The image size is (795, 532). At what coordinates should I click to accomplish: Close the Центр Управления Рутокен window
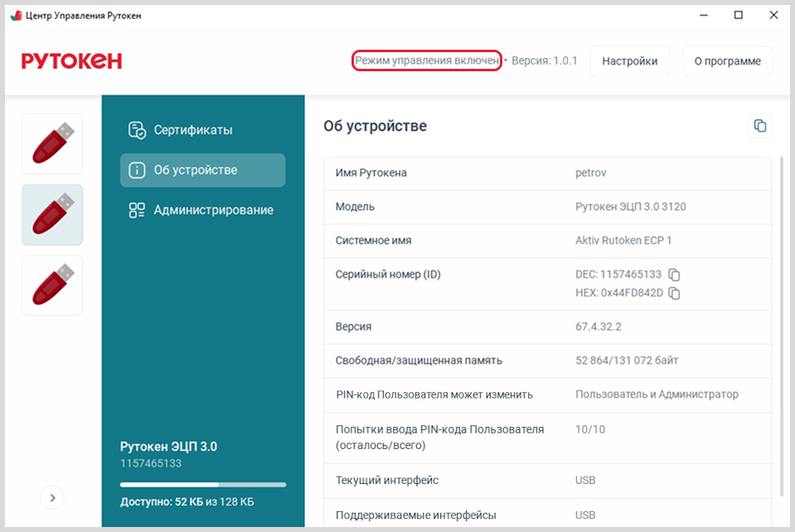(773, 15)
